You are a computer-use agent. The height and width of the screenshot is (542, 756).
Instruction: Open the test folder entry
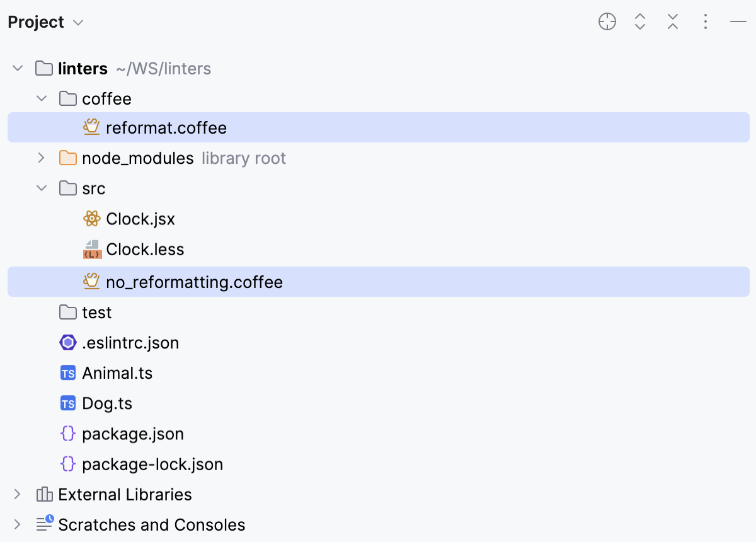[96, 312]
